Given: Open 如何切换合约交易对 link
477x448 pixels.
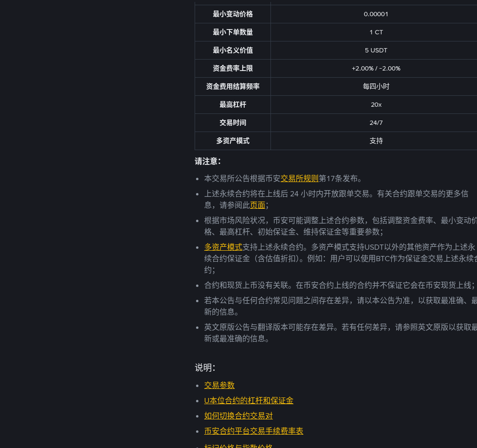Looking at the screenshot, I should point(238,416).
